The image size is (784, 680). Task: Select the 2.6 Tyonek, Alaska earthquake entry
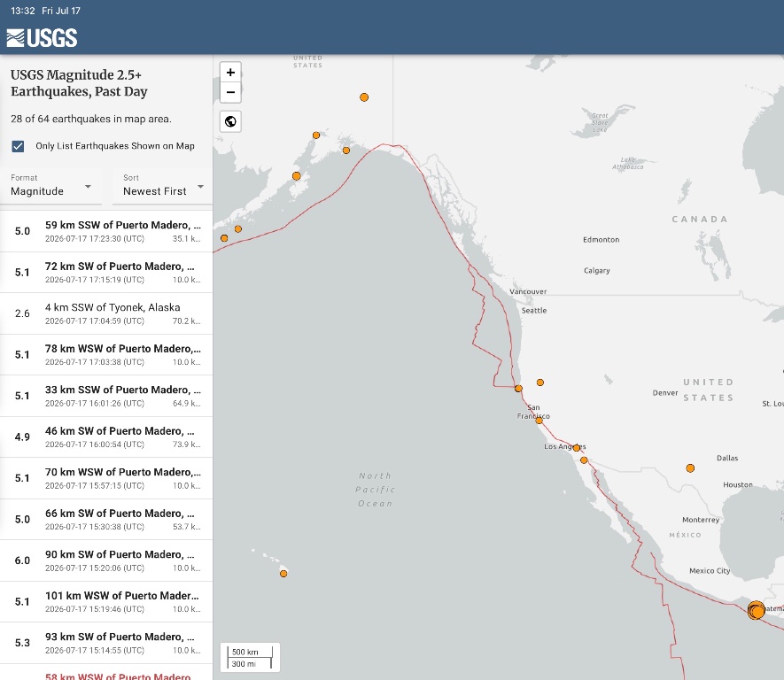pyautogui.click(x=106, y=313)
